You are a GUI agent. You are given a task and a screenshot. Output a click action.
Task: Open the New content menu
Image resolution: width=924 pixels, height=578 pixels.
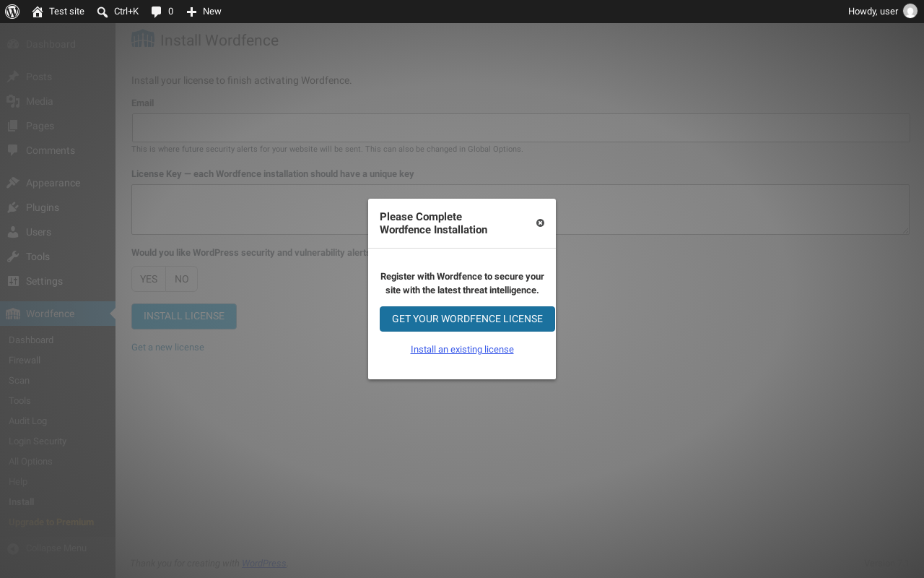coord(204,12)
